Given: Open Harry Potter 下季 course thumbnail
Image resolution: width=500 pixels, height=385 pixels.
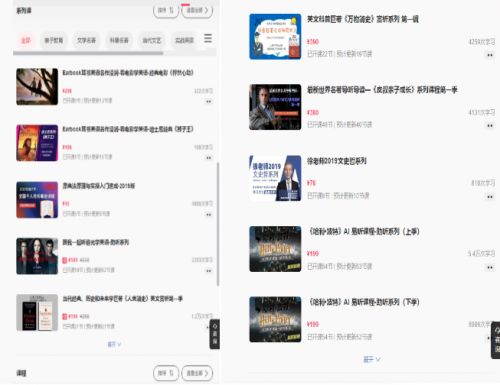Looking at the screenshot, I should [x=275, y=319].
